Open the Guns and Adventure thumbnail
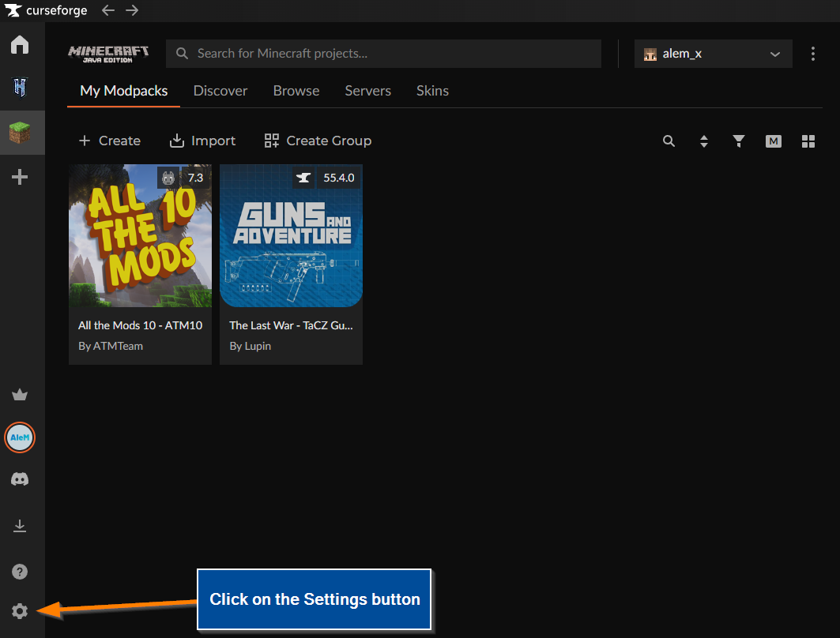This screenshot has width=840, height=638. pos(291,235)
